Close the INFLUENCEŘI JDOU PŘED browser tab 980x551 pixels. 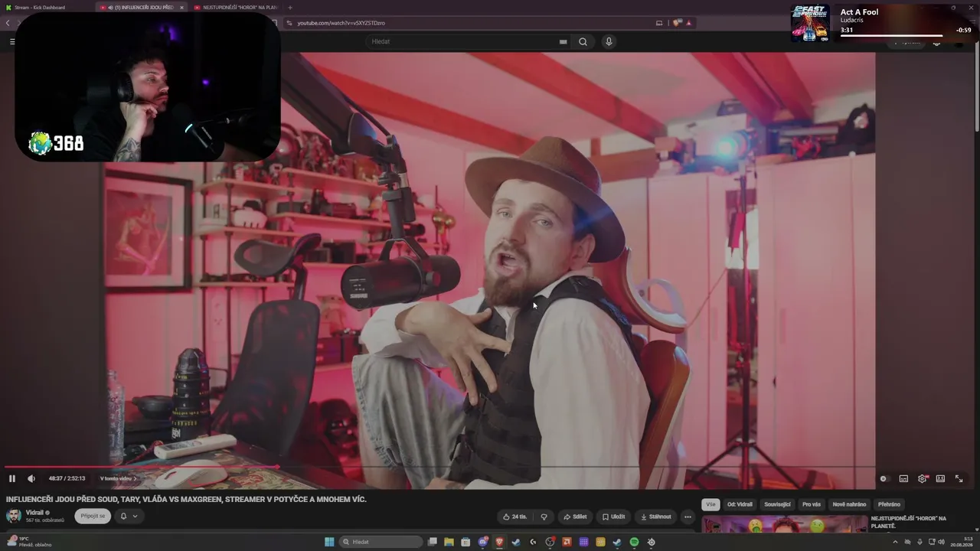(x=181, y=8)
